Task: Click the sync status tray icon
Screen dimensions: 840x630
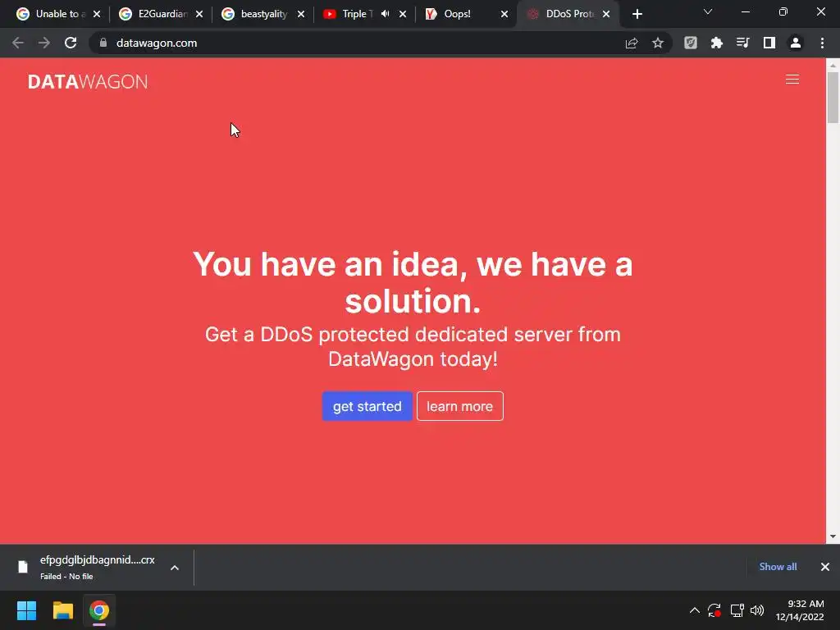Action: [714, 610]
